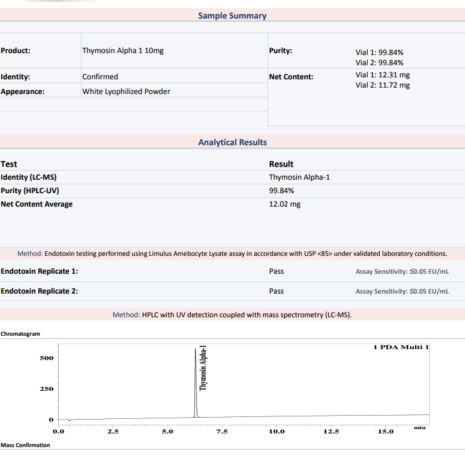Select the 'Result' column header
The width and height of the screenshot is (465, 465).
pos(281,164)
